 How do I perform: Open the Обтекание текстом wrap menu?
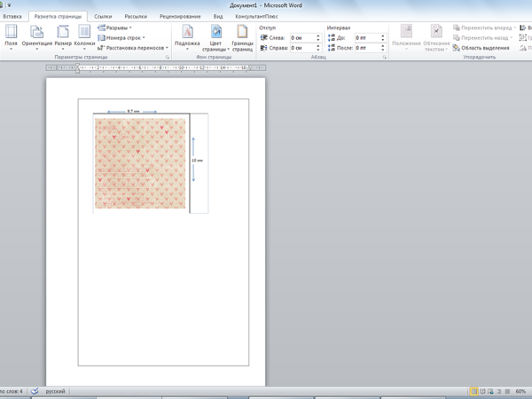[436, 37]
